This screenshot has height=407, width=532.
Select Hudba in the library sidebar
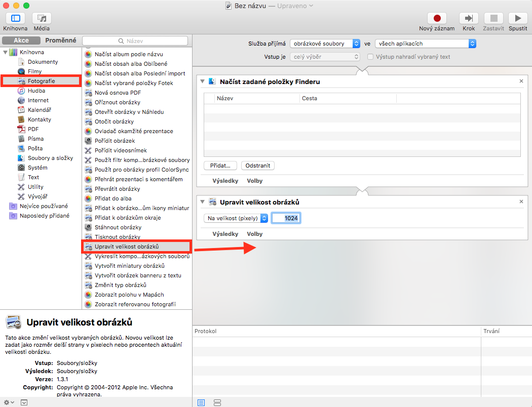point(36,91)
